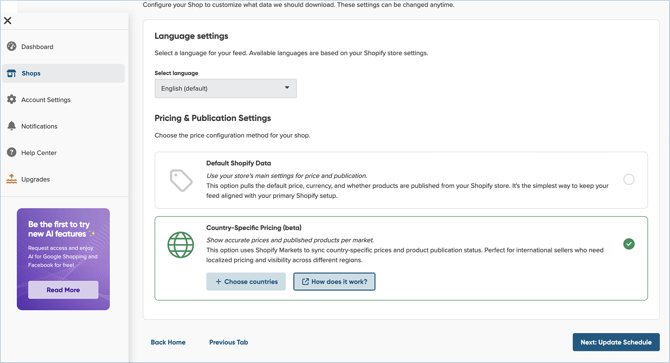Open the Upgrades page
Screen dimensions: 670x363
click(x=63, y=179)
